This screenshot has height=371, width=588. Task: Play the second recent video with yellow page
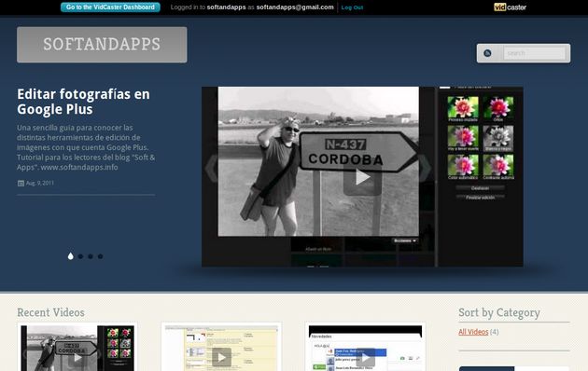pos(221,357)
